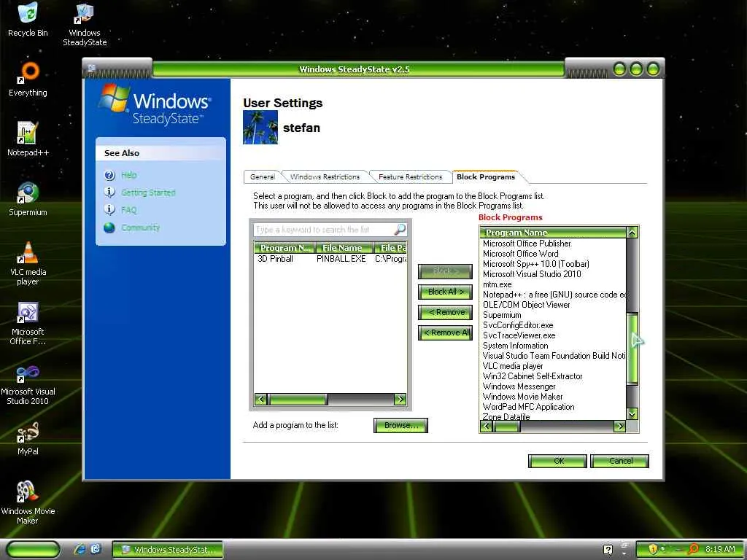Click the FAQ info icon
This screenshot has height=560, width=747.
[109, 210]
